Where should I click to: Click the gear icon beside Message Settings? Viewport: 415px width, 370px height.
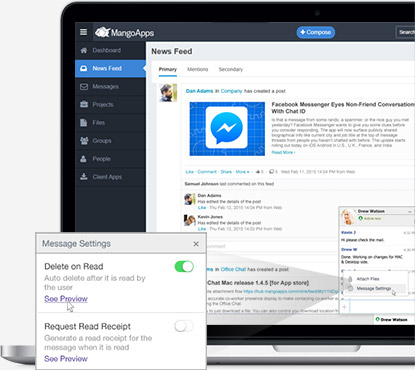[350, 289]
